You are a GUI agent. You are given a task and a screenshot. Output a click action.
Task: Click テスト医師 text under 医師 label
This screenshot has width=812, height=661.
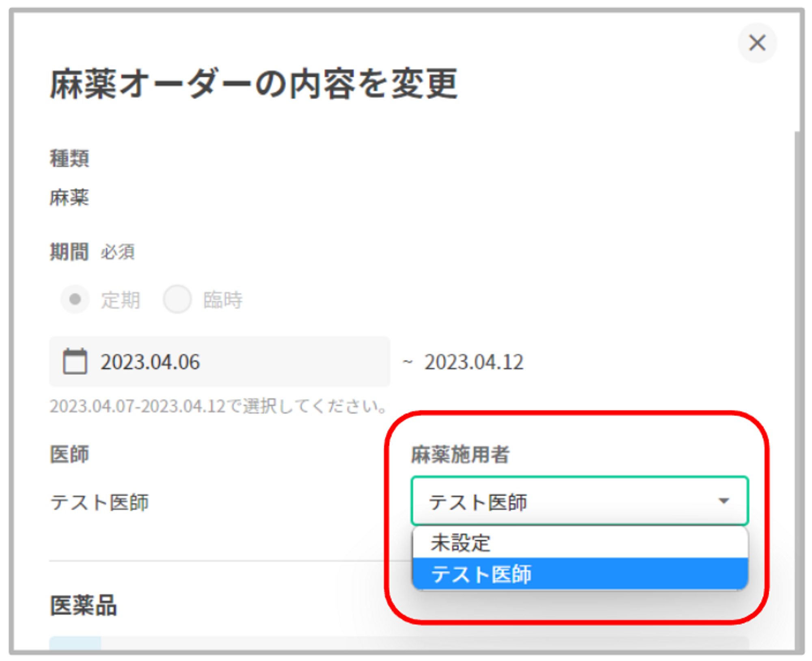(99, 502)
